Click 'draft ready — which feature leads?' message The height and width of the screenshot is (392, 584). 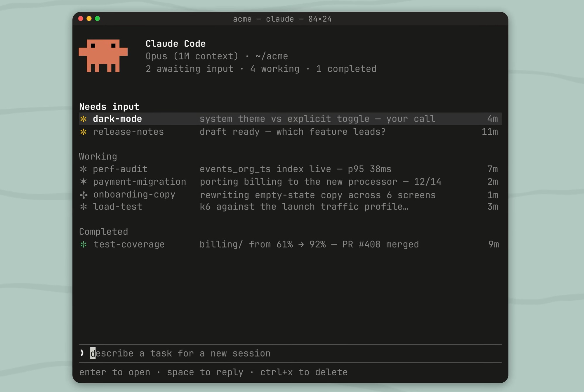[293, 132]
